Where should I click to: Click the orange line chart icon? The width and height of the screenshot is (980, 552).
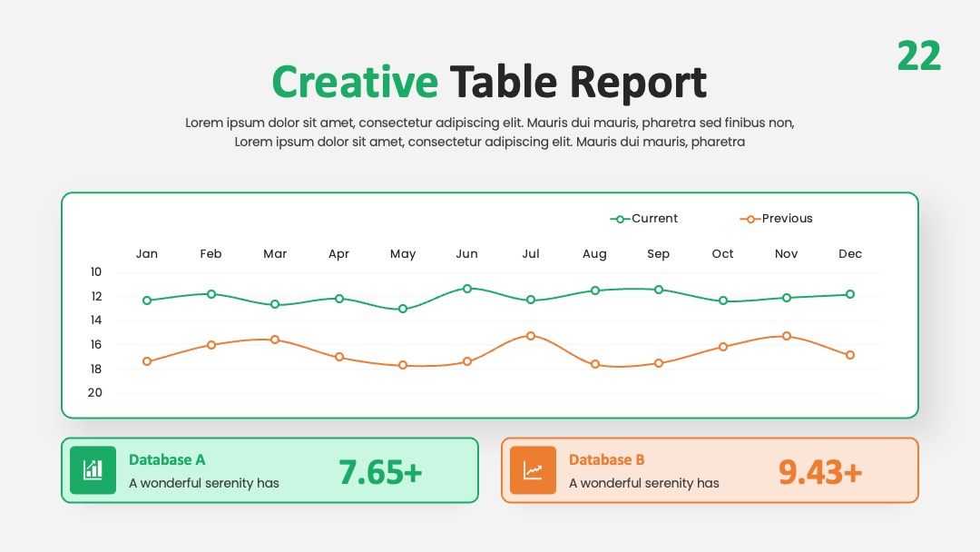coord(533,470)
